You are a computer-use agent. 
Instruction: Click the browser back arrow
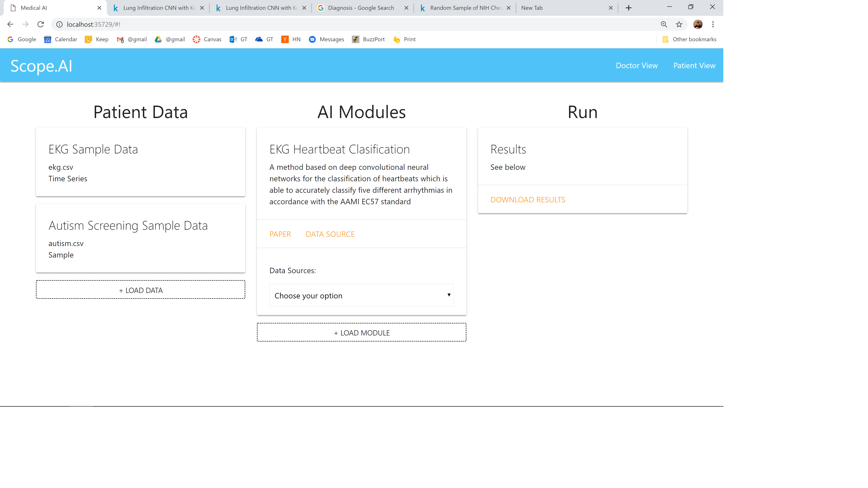tap(10, 24)
